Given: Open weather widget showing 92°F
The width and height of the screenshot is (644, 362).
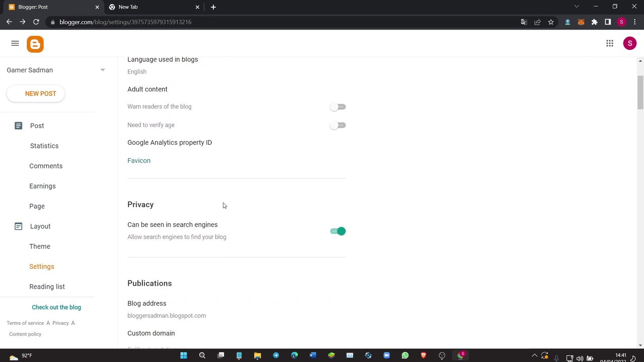Looking at the screenshot, I should (x=20, y=355).
